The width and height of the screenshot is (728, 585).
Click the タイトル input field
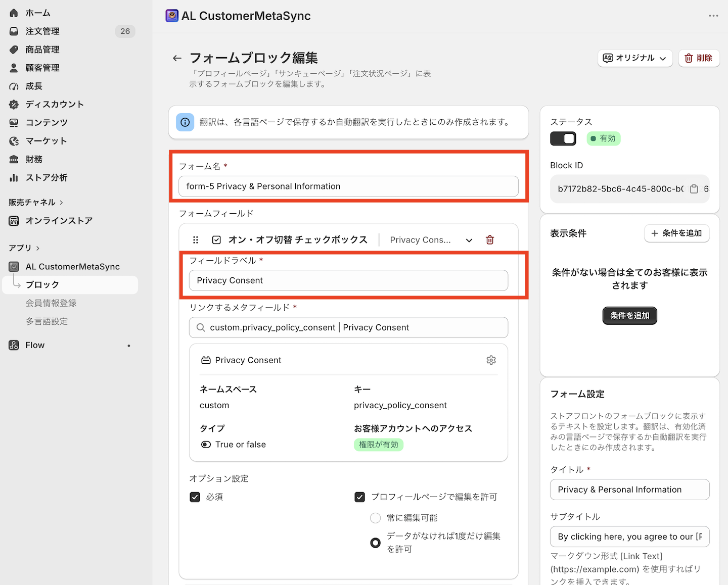point(629,490)
